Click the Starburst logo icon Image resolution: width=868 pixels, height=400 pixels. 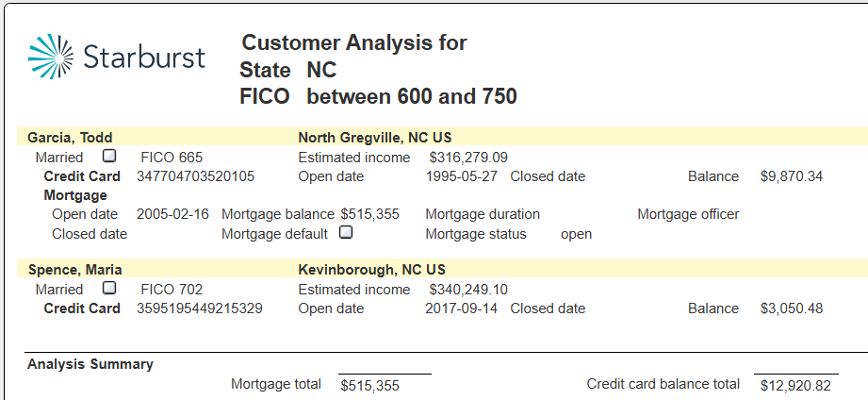[x=50, y=56]
